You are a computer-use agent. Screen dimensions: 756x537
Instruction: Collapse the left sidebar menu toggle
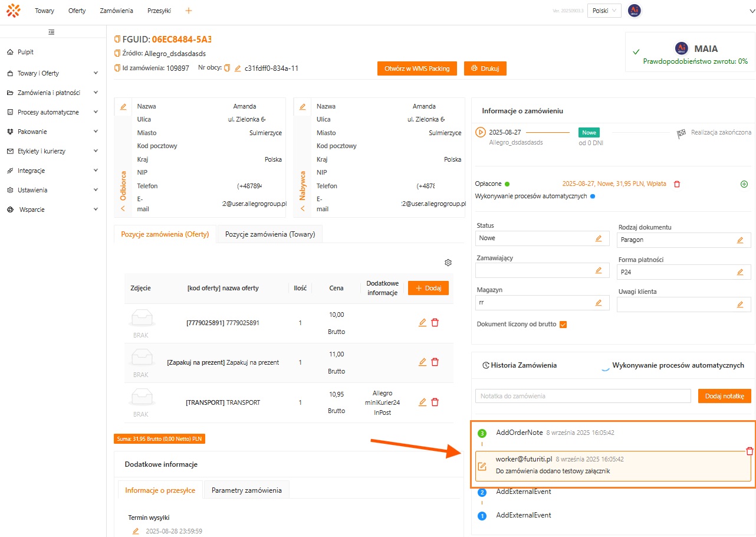52,32
